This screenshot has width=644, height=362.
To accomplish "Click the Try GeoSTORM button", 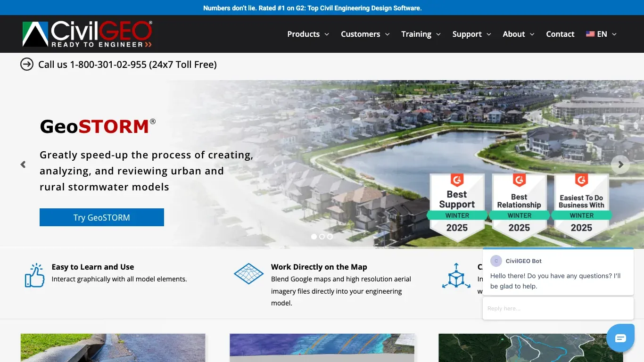I will pyautogui.click(x=102, y=217).
